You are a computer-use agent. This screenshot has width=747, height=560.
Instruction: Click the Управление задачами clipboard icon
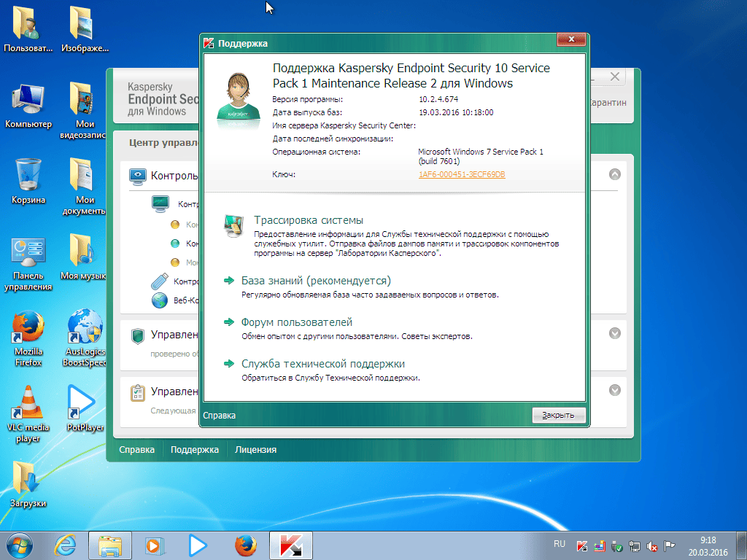point(138,393)
